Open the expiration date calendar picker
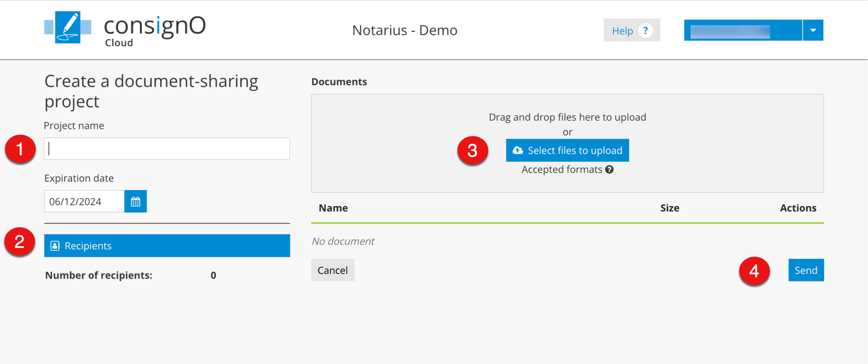The height and width of the screenshot is (364, 868). pos(136,201)
